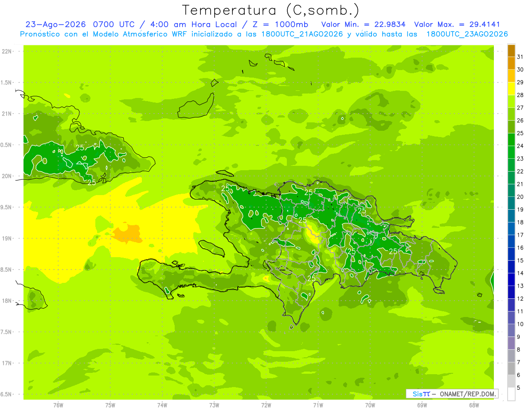Click the "73W" longitude label
Screen dimensions: 532x411
214,405
